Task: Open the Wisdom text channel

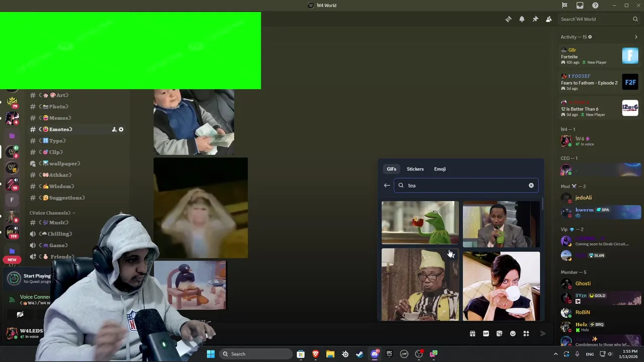Action: [x=77, y=186]
